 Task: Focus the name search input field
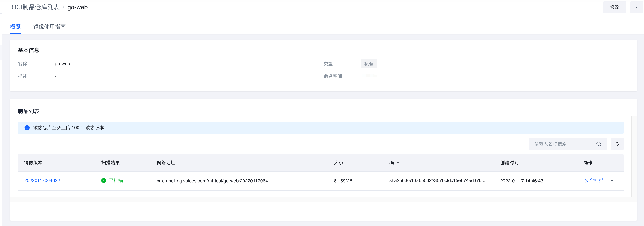click(562, 144)
